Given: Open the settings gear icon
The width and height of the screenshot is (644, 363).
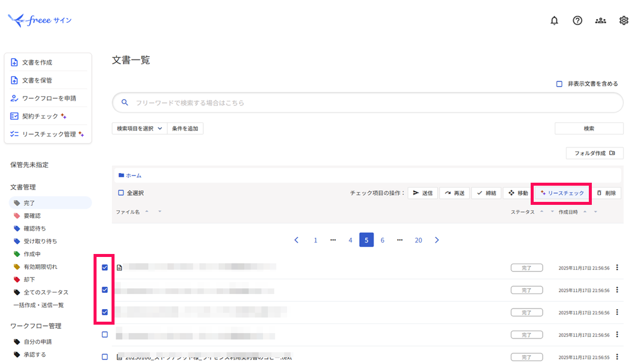Looking at the screenshot, I should (x=624, y=20).
